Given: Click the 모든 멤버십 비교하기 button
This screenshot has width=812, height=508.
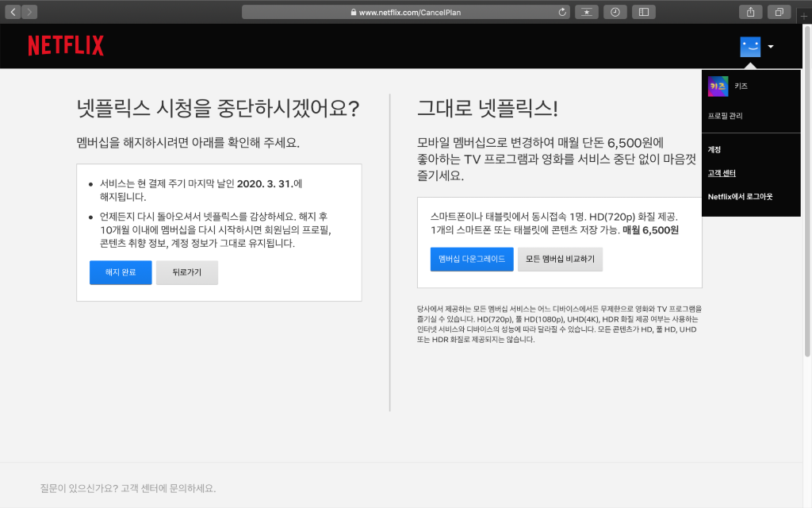Looking at the screenshot, I should pyautogui.click(x=560, y=259).
